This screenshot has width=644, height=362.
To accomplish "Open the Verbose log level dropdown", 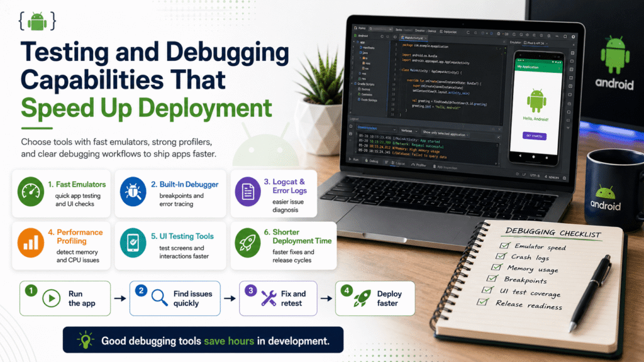I will point(409,131).
